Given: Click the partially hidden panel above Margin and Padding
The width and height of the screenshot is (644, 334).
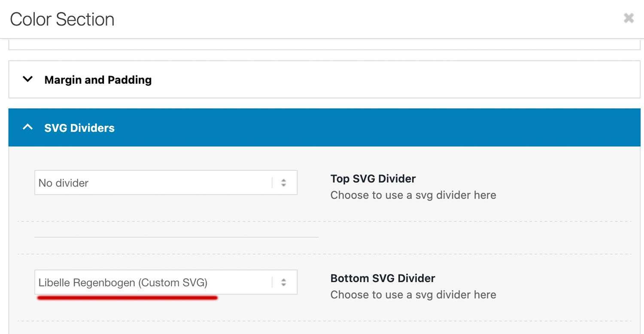Looking at the screenshot, I should pyautogui.click(x=324, y=45).
